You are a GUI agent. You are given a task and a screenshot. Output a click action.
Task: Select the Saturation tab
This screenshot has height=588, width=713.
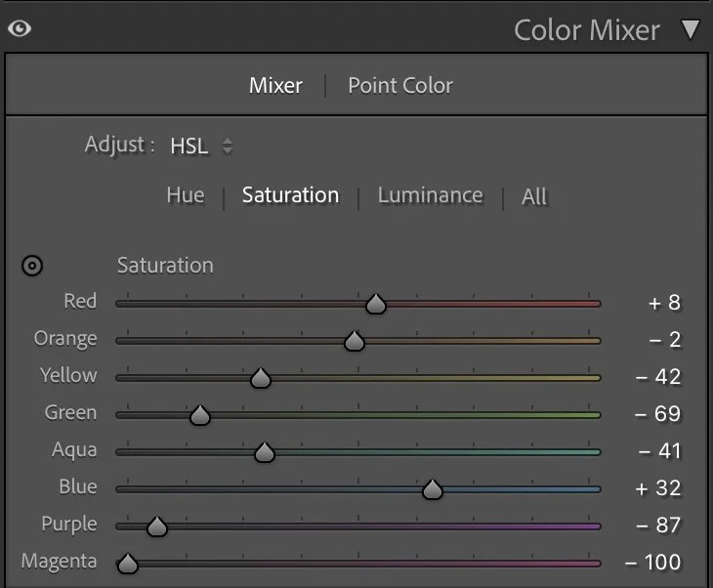[x=290, y=195]
